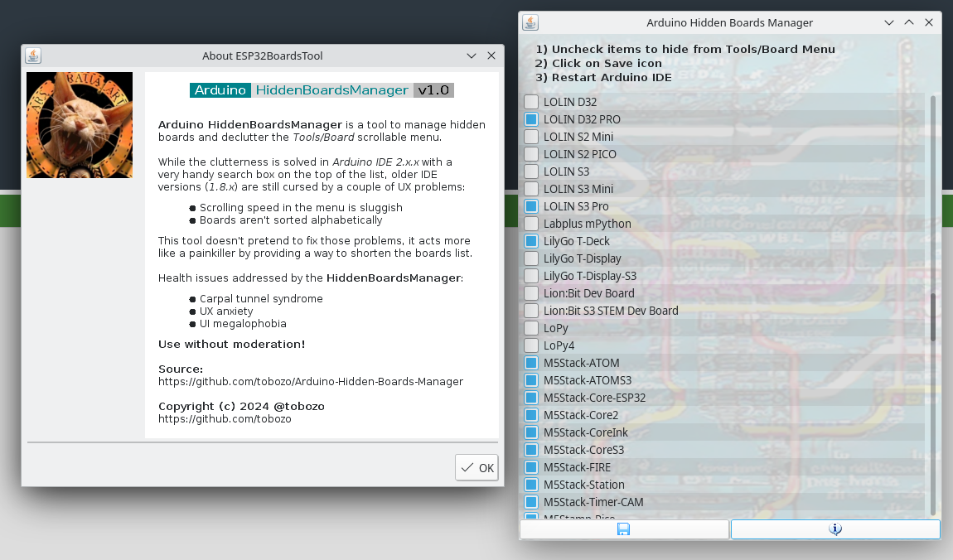Uncheck the M5Stack-Station checkbox
953x560 pixels.
click(531, 485)
